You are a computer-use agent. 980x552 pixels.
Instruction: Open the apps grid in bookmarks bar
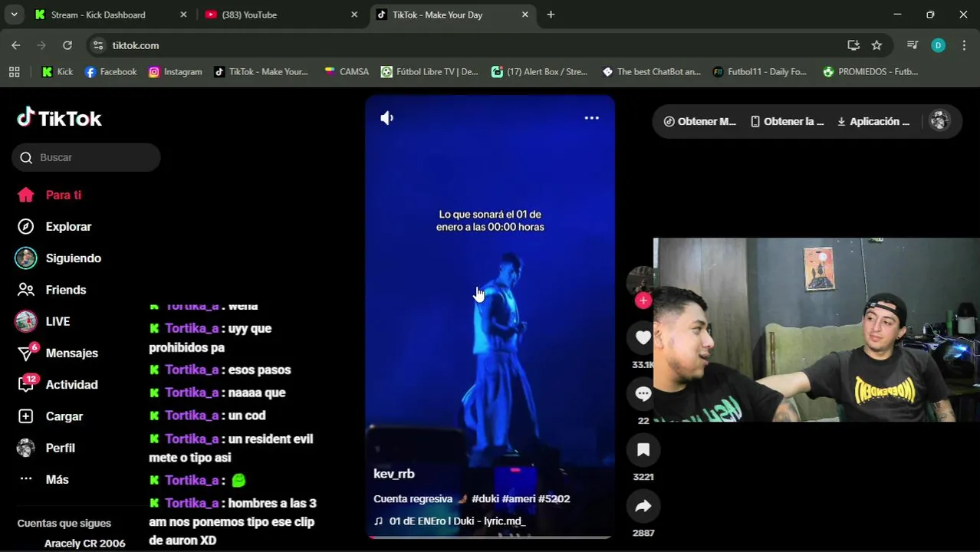click(14, 71)
